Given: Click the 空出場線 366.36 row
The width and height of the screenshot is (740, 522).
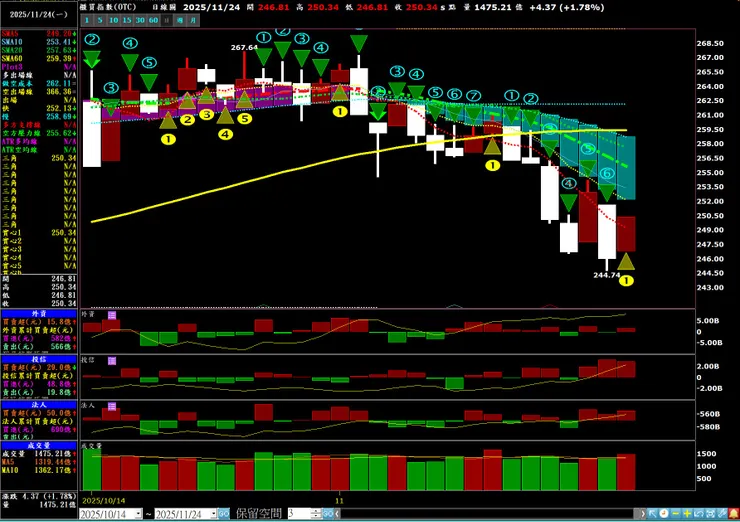Looking at the screenshot, I should point(39,92).
